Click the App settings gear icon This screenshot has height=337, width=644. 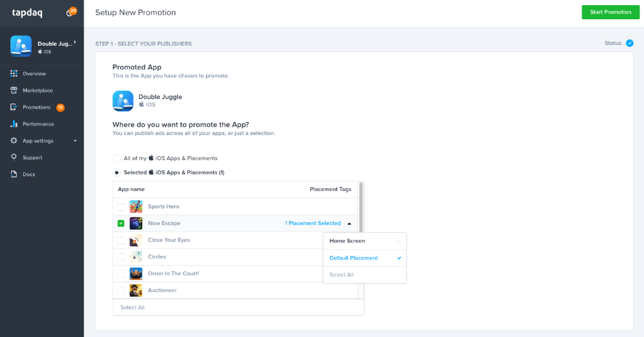point(14,141)
